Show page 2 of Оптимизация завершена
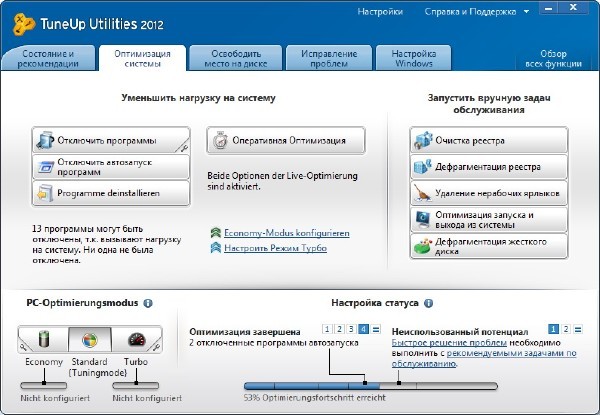The width and height of the screenshot is (600, 415). pos(339,329)
